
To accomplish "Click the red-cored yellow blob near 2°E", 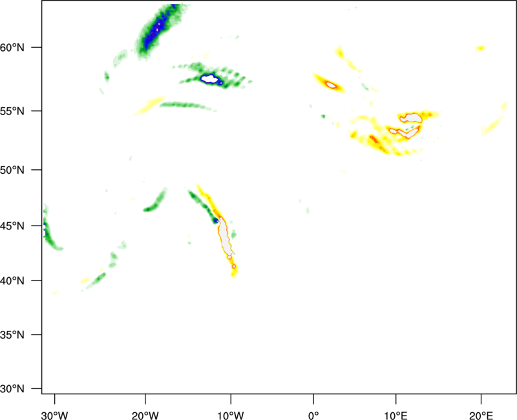I will coord(330,83).
